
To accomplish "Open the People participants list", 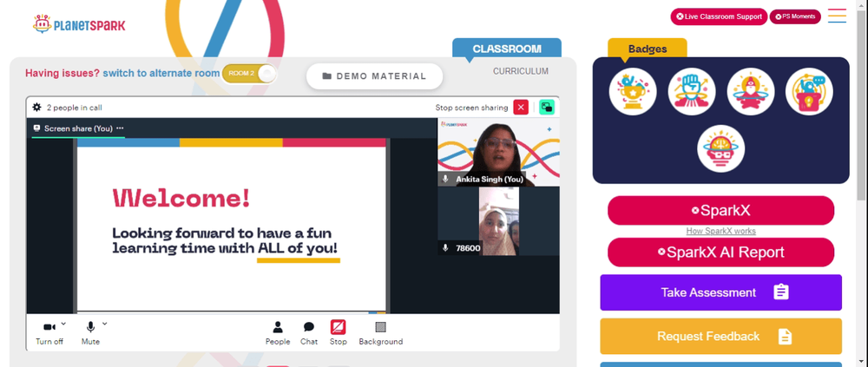I will point(278,333).
